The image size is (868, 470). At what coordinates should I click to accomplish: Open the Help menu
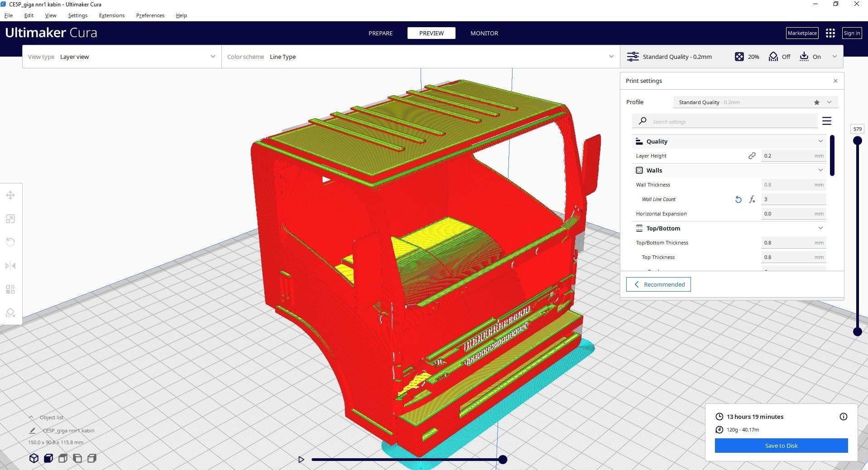point(181,15)
